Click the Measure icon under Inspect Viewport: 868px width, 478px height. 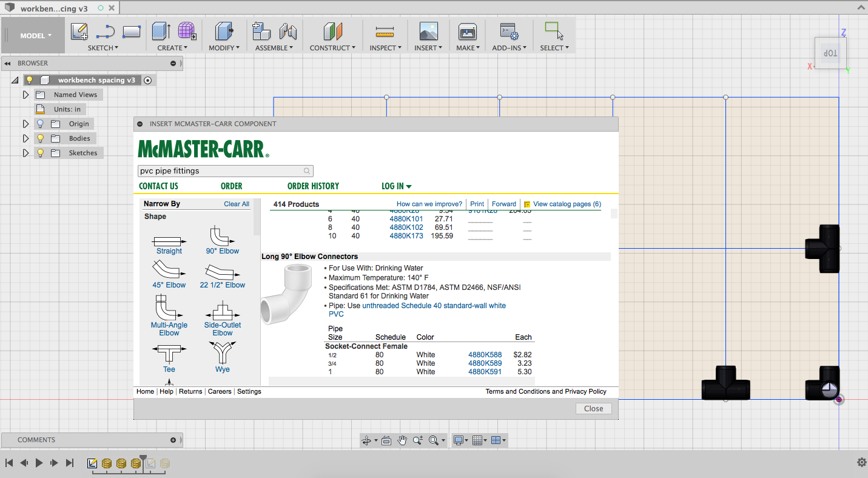click(x=385, y=32)
